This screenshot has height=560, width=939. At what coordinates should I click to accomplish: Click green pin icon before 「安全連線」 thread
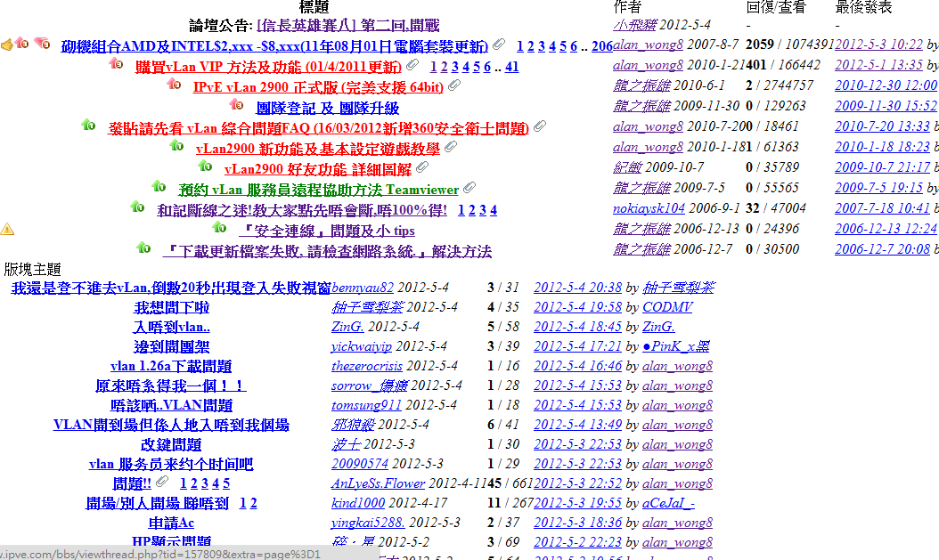pos(220,227)
